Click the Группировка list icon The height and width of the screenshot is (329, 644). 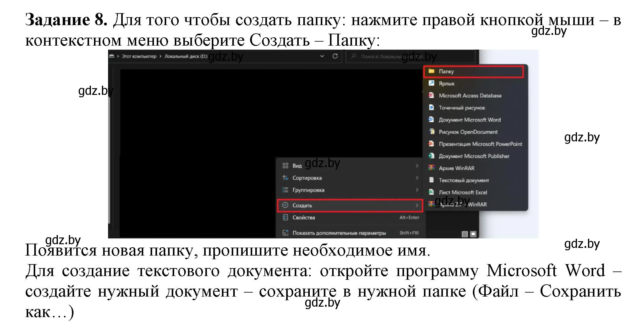[285, 190]
